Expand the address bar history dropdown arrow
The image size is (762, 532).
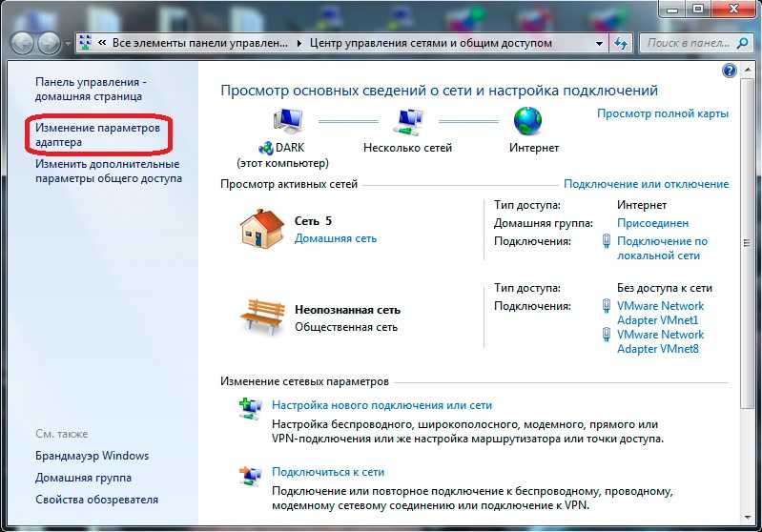(x=599, y=43)
